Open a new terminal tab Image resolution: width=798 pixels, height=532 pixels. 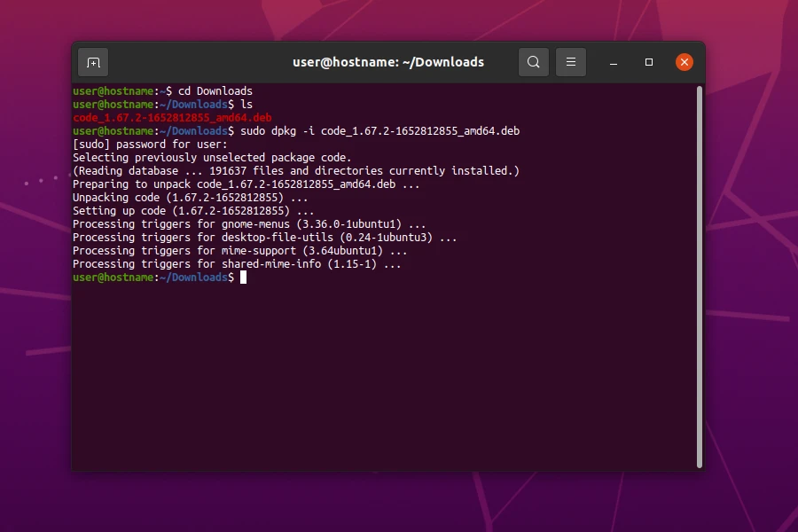tap(92, 62)
